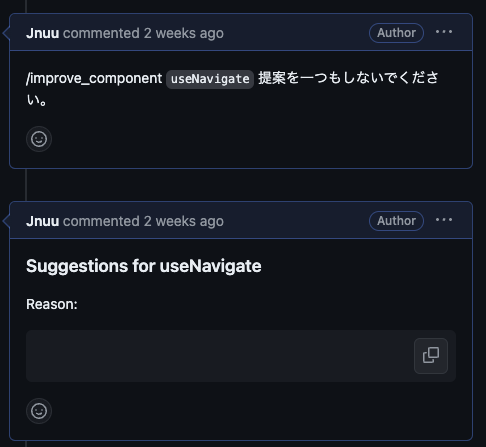Open three-dot menu on the /improve_component comment
This screenshot has height=447, width=486.
[x=444, y=32]
